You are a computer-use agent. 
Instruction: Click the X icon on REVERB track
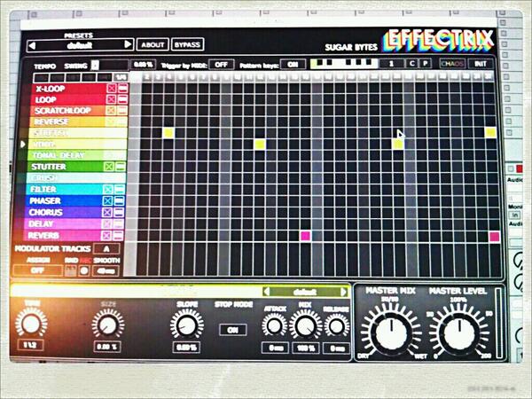(x=106, y=236)
